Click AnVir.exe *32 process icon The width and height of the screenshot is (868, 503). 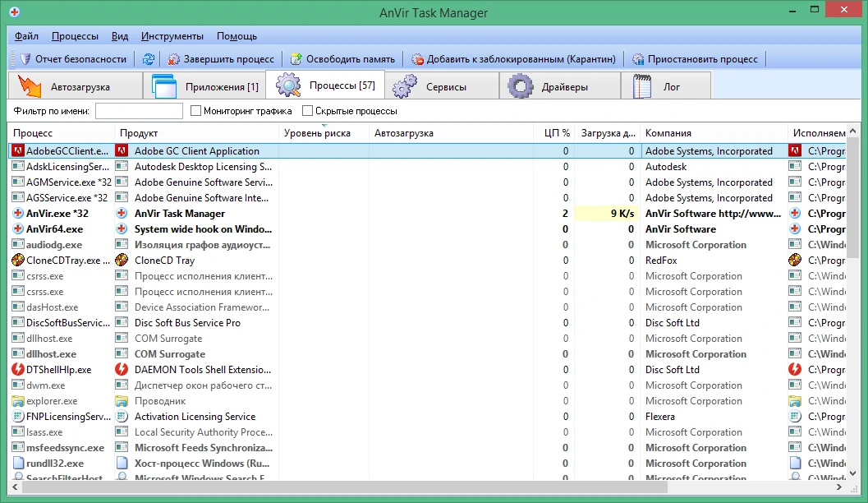(18, 213)
